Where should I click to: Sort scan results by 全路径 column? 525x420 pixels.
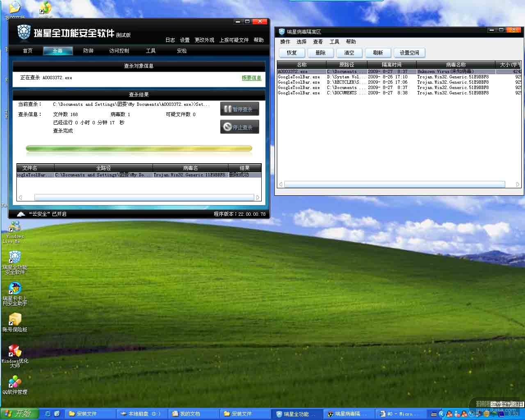pos(103,168)
